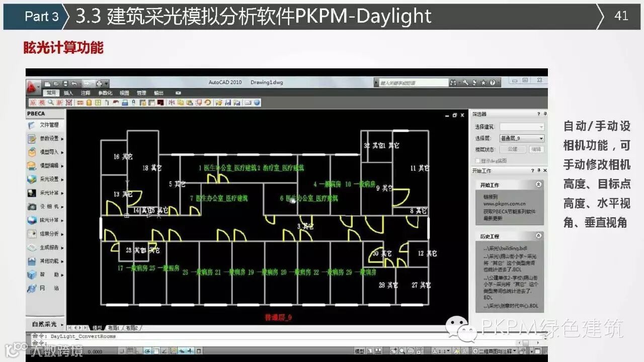Viewport: 644px width, 362px height.
Task: Switch to the 参数化 ribbon tab
Action: 105,93
